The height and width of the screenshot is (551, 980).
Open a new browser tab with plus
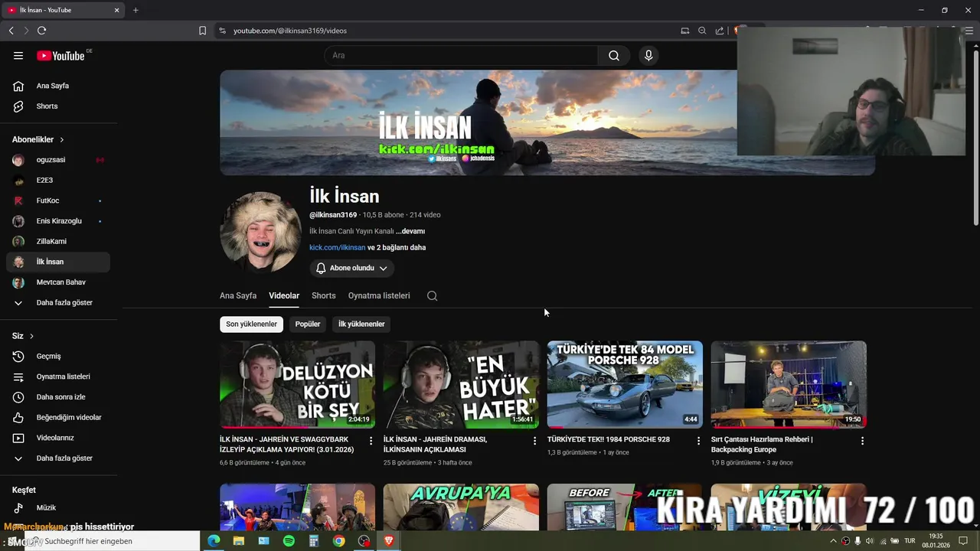136,10
